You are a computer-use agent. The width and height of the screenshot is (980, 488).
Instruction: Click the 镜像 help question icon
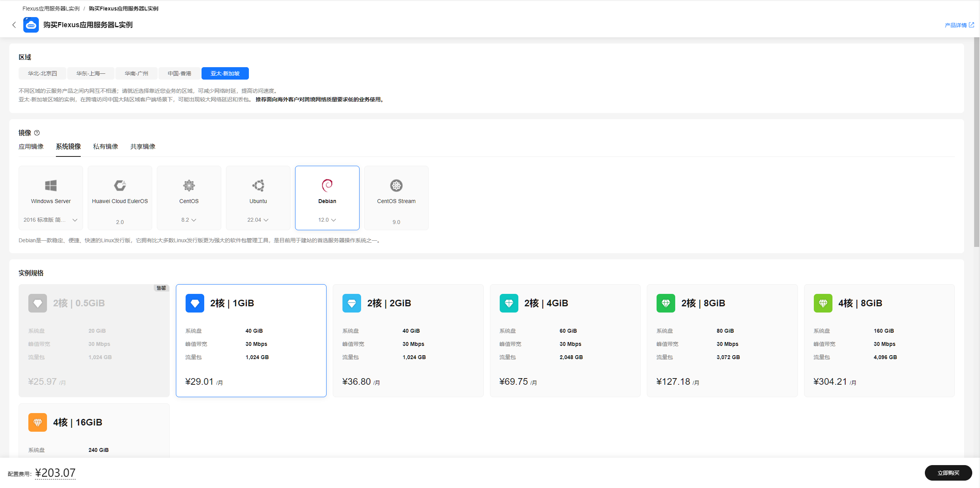click(37, 133)
